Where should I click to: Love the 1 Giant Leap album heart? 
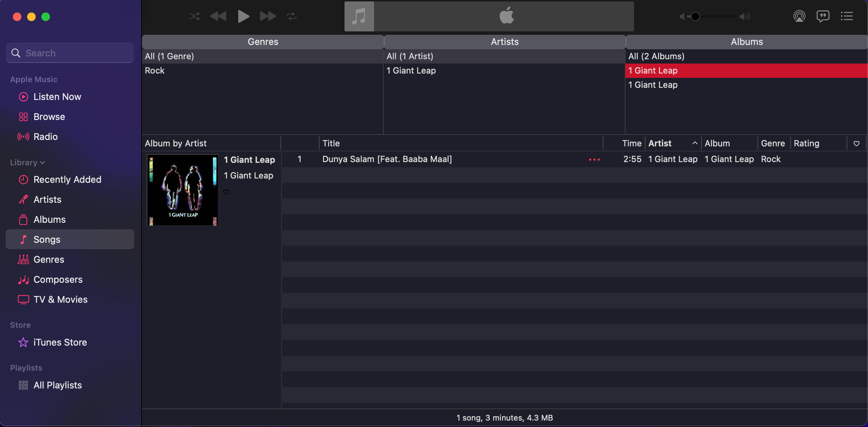[226, 192]
